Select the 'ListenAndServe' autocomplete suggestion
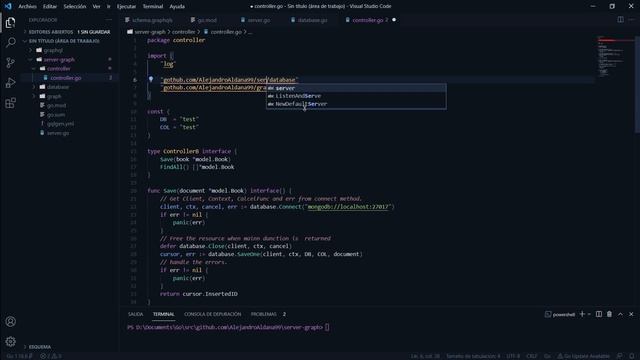 coord(356,96)
